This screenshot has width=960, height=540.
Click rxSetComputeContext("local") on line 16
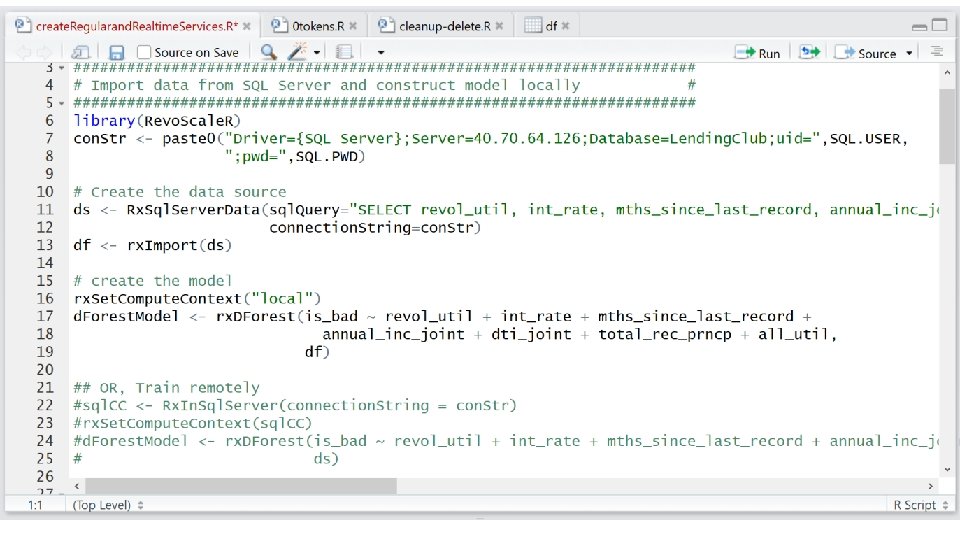click(x=197, y=298)
